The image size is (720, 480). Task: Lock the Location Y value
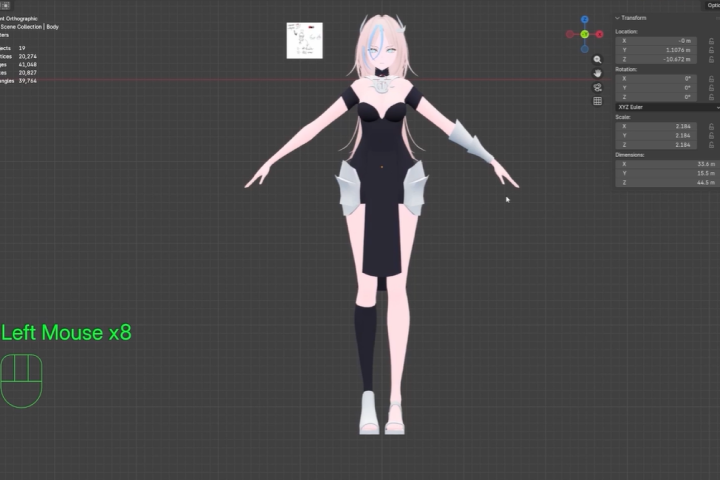coord(711,50)
